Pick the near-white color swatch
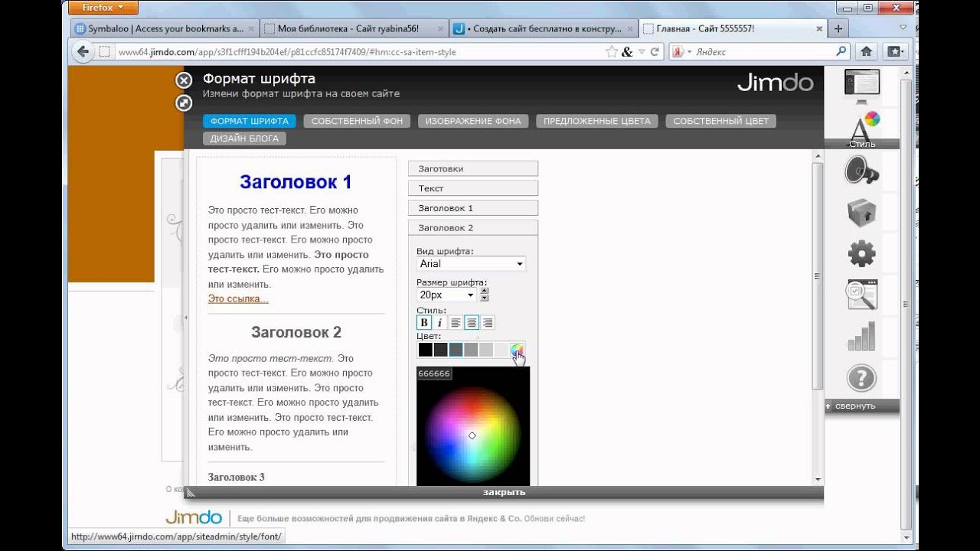Screen dimensions: 980x551 (x=501, y=350)
